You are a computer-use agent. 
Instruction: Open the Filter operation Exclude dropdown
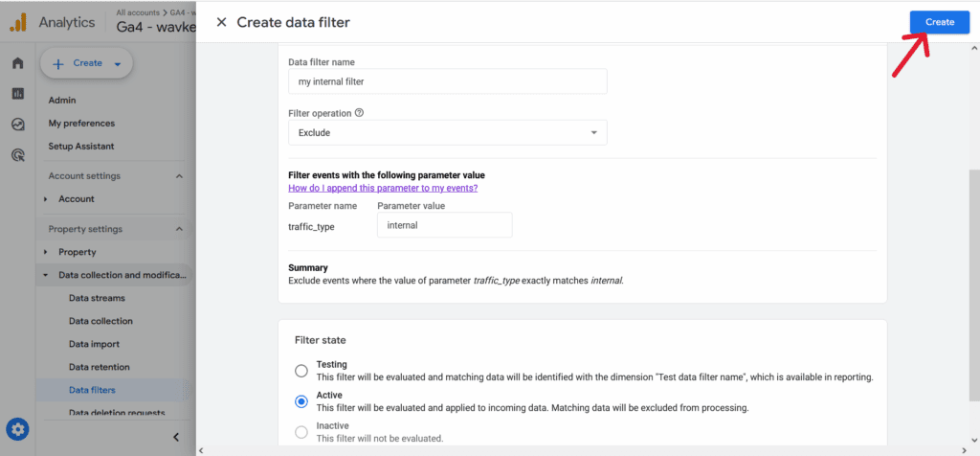[448, 132]
